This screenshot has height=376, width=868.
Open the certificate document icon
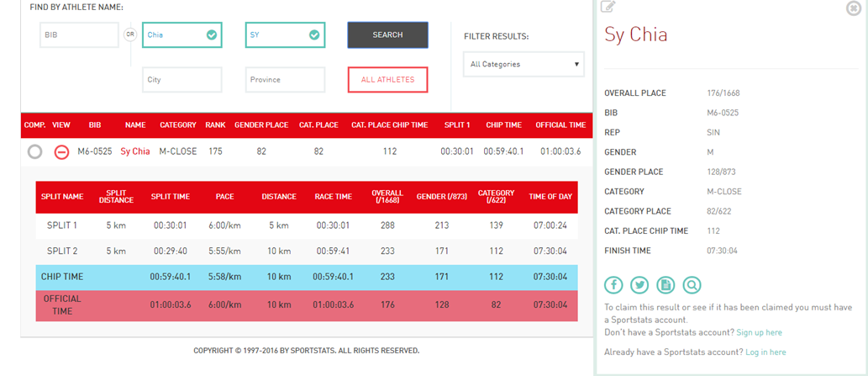point(665,285)
